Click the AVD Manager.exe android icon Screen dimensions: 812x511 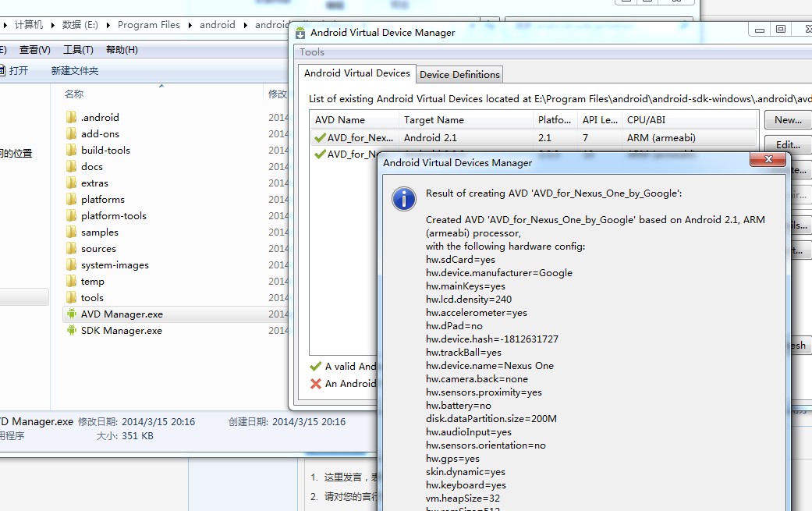click(x=71, y=314)
